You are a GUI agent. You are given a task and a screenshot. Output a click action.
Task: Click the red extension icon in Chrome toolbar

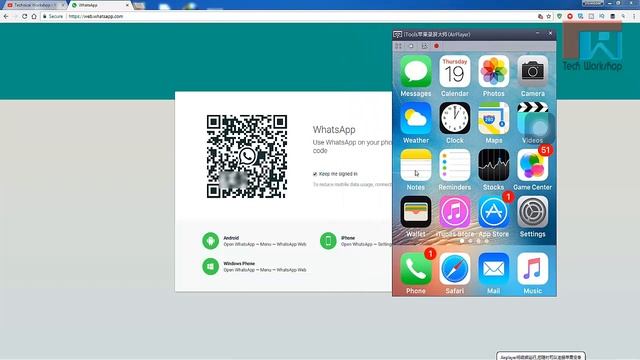click(570, 16)
